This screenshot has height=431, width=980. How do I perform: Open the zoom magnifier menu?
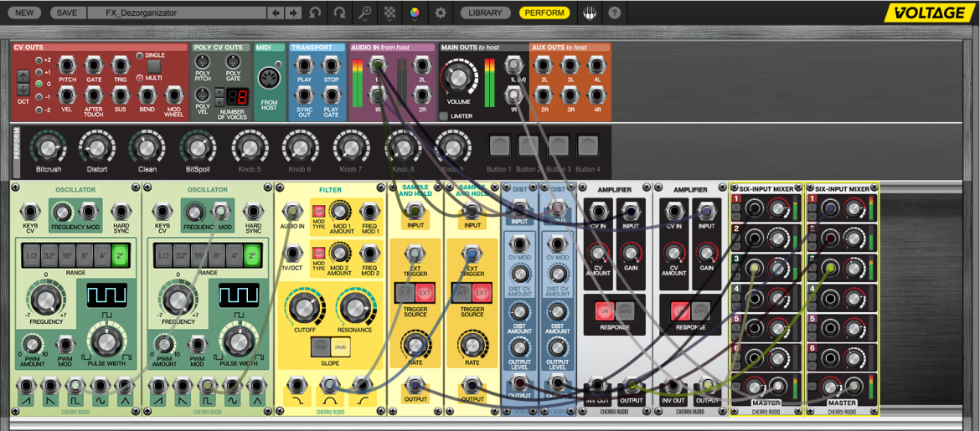(365, 13)
